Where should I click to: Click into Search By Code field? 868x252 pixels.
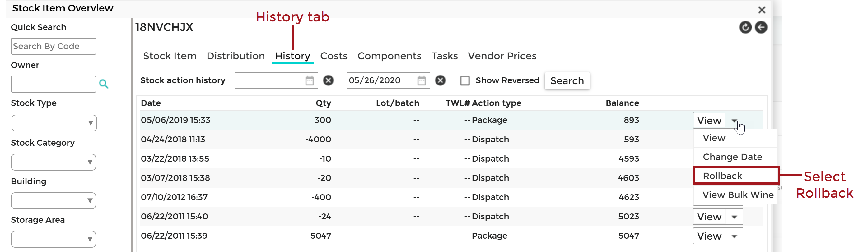coord(53,46)
